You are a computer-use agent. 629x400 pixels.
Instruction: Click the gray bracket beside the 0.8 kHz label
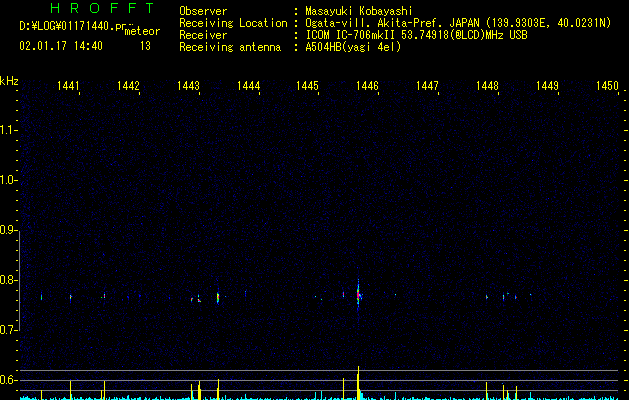19,280
